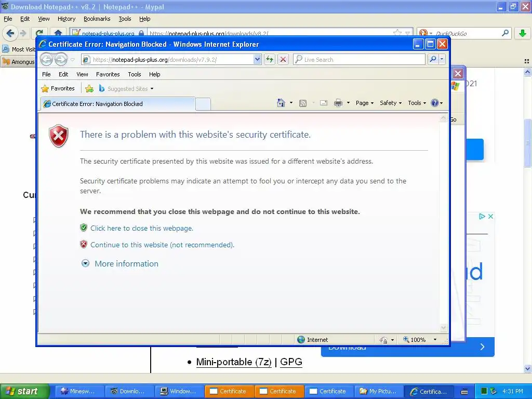Click the IE search magnifier button
Image resolution: width=532 pixels, height=399 pixels.
click(x=433, y=59)
